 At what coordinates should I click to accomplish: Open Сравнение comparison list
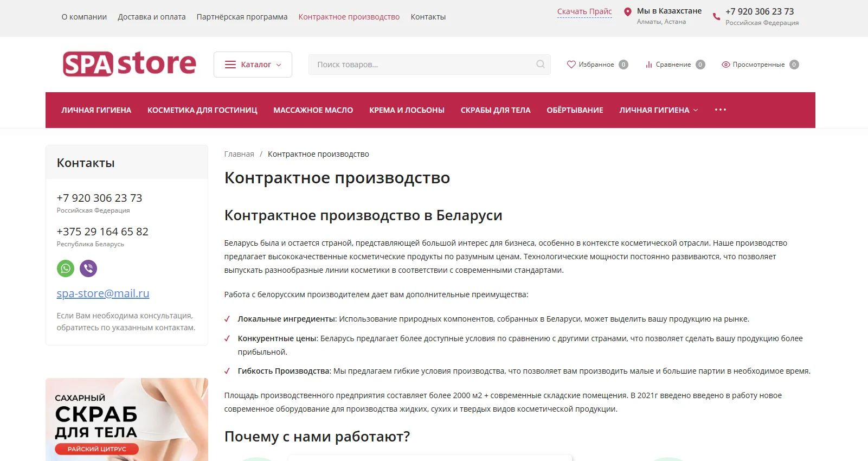[x=675, y=65]
